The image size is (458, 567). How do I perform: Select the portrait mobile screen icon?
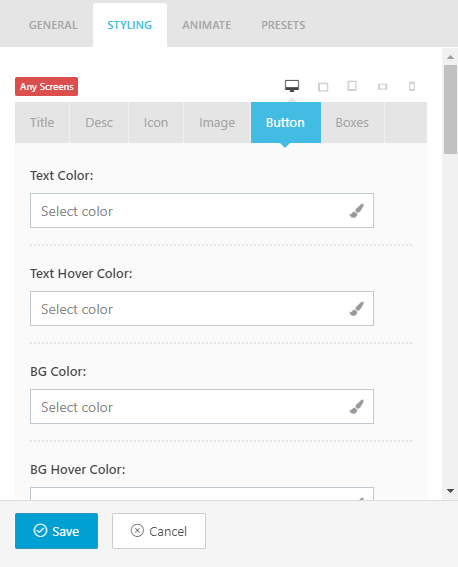pyautogui.click(x=412, y=86)
